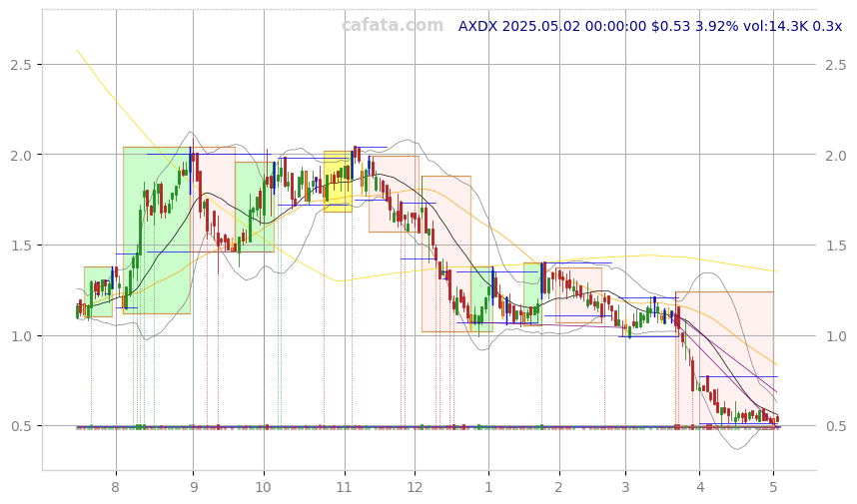Click the large green box in month 8
Image resolution: width=857 pixels, height=504 pixels.
pyautogui.click(x=156, y=231)
